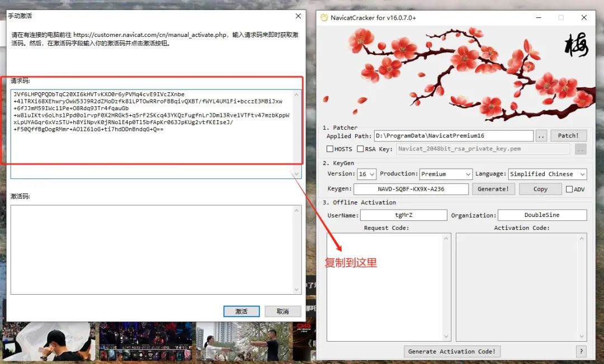Click the Request Code scroll-down arrow in NavicatCracker
604x364 pixels.
[x=446, y=336]
